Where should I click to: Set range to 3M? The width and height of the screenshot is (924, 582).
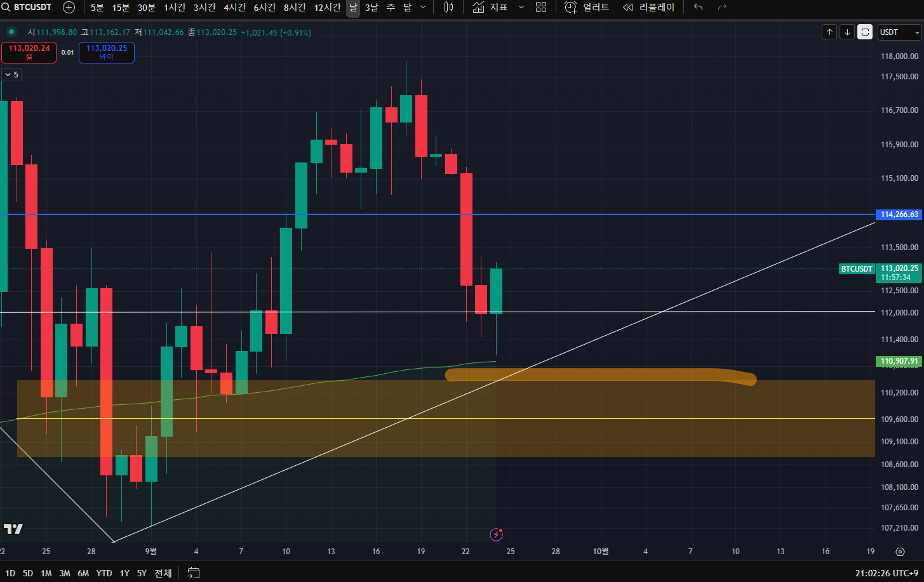65,573
